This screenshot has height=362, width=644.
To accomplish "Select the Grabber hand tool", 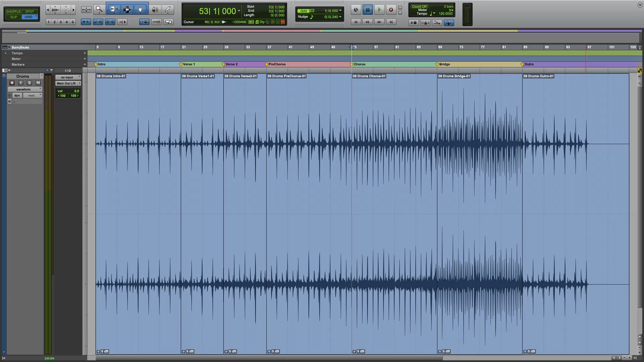I will pos(140,10).
